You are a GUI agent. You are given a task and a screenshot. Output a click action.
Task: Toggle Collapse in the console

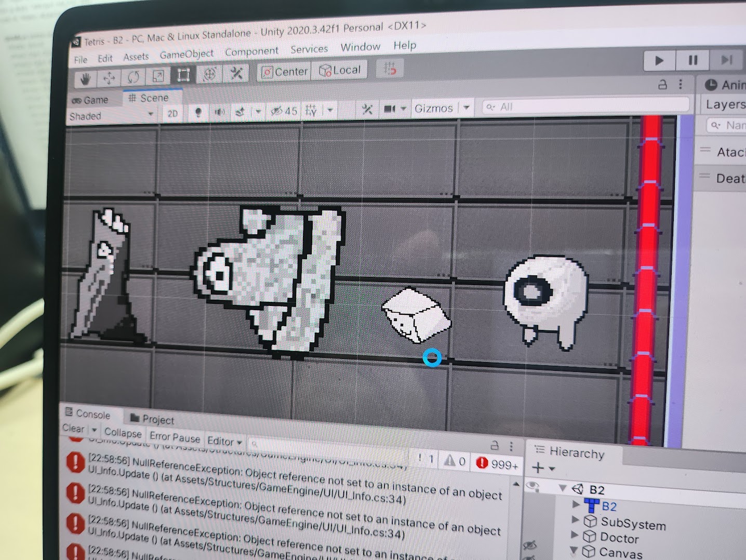point(123,432)
